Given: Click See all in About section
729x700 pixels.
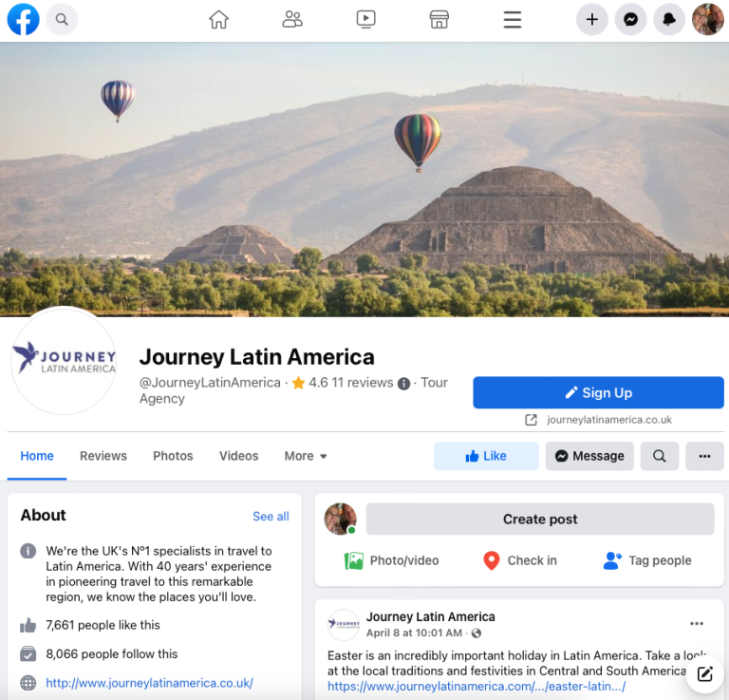Looking at the screenshot, I should tap(271, 517).
